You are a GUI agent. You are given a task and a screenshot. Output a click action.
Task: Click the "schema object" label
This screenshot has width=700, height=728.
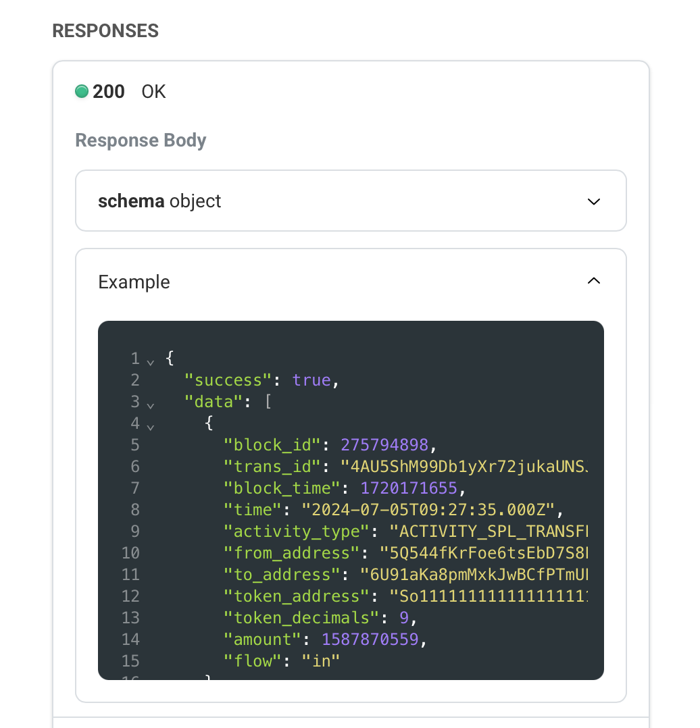point(159,201)
